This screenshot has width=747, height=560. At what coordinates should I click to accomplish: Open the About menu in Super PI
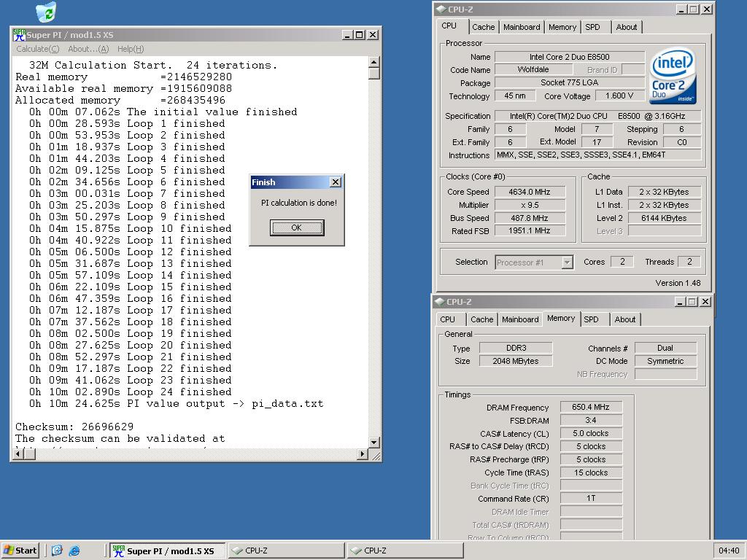(88, 49)
